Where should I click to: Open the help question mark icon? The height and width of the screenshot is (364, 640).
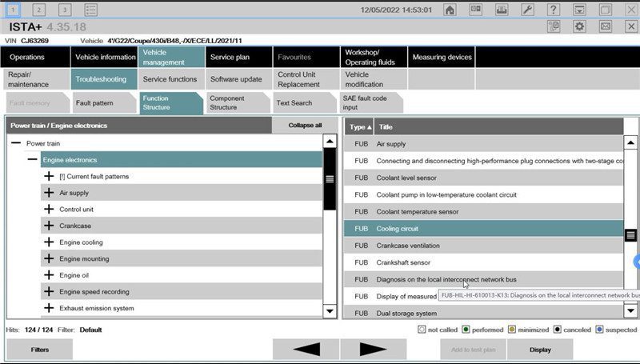point(554,10)
